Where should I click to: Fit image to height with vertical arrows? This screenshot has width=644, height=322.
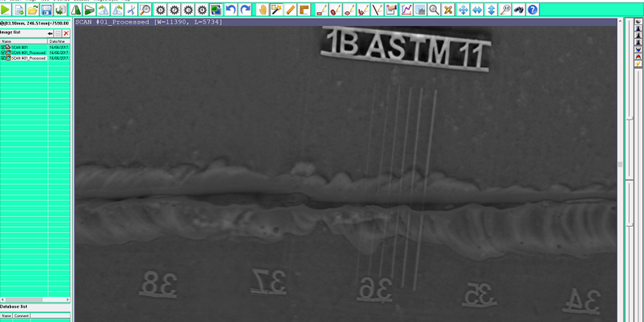[x=491, y=9]
